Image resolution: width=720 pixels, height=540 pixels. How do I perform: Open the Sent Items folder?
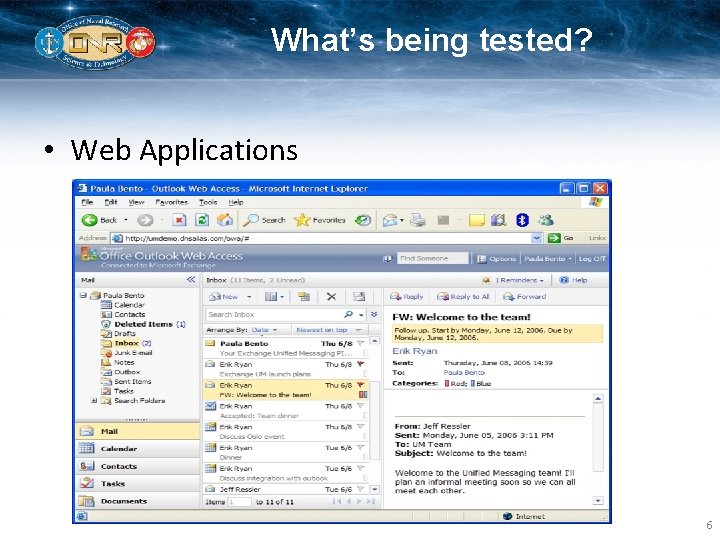click(x=132, y=382)
